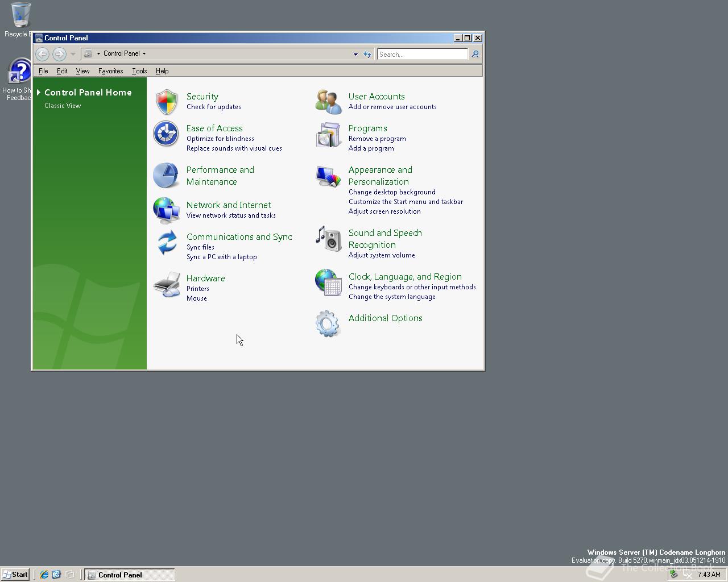Screen dimensions: 728x582
Task: Click the Ease of Access icon
Action: (x=166, y=134)
